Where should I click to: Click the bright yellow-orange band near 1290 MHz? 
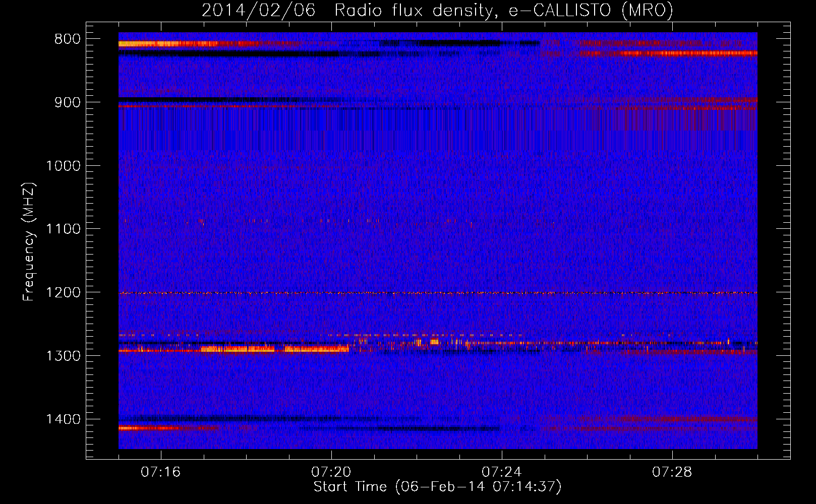tap(275, 348)
